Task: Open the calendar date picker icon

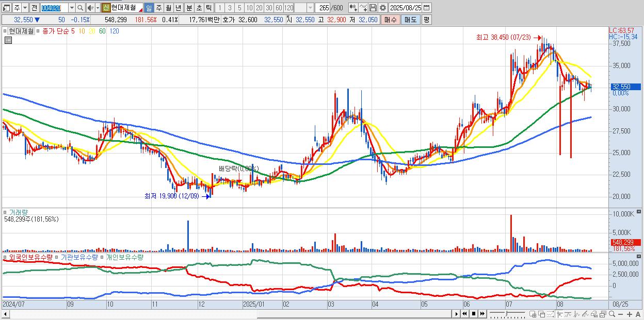Action: point(427,8)
